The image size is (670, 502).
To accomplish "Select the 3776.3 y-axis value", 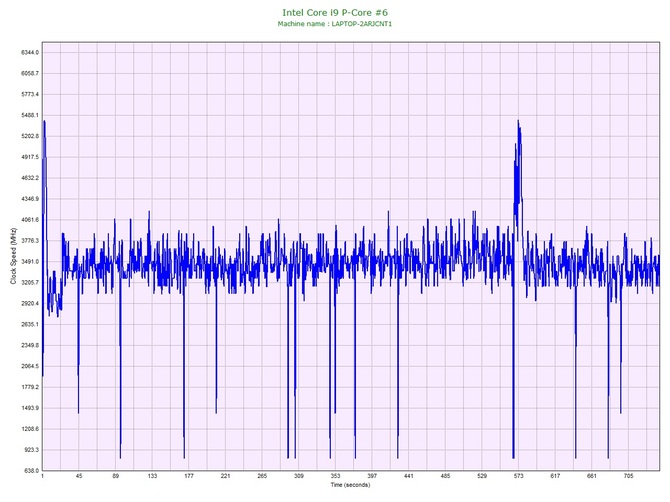I will pos(30,241).
